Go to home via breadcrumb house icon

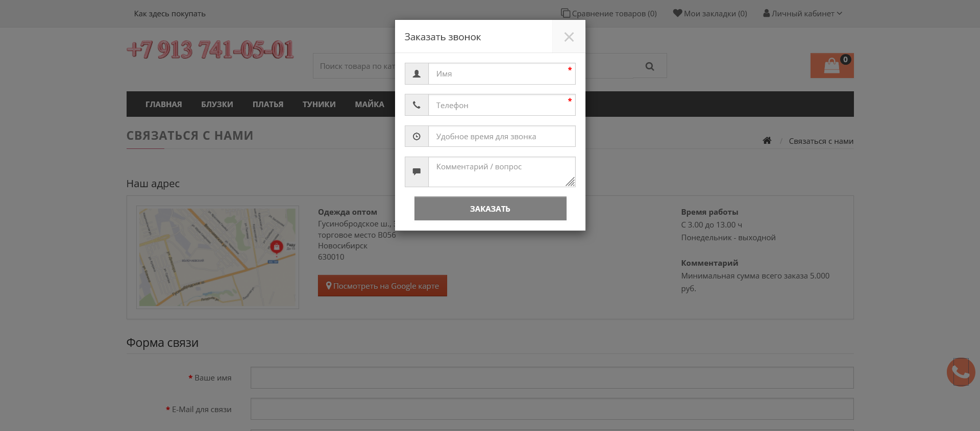tap(767, 141)
